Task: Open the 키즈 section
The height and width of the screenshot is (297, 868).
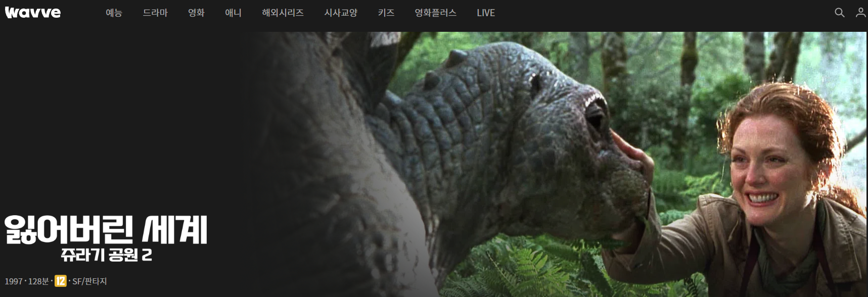Action: 386,13
